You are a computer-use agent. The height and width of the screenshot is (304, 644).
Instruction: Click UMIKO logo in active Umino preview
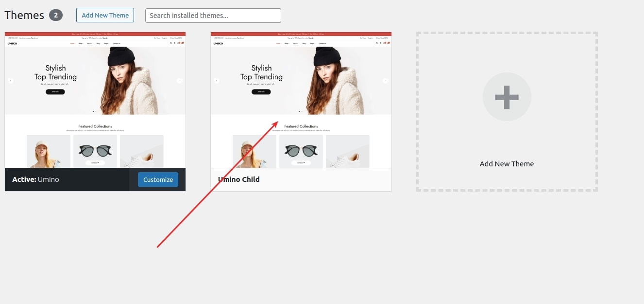12,43
